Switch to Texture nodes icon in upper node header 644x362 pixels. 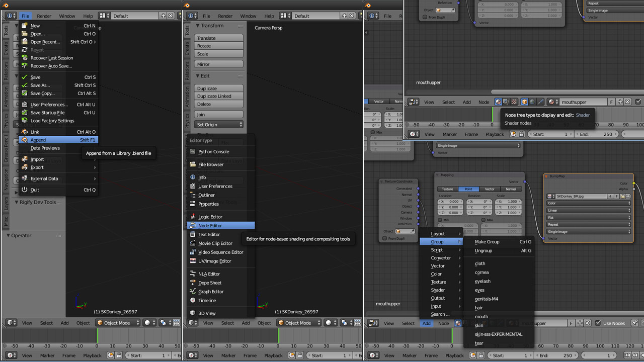(514, 102)
